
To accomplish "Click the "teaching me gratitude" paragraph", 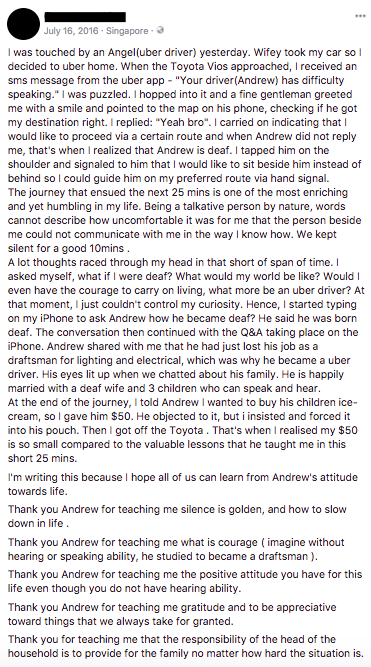I will [x=172, y=613].
